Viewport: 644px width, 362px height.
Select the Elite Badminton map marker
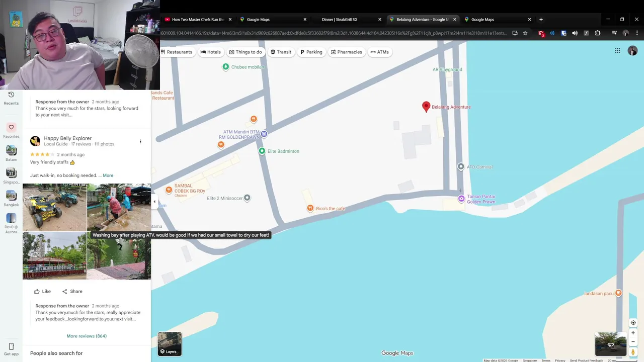[x=262, y=151]
